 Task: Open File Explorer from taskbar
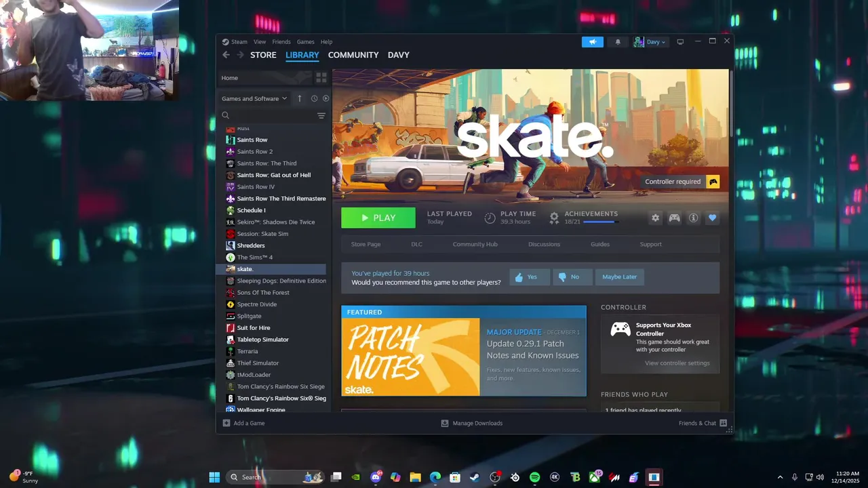point(415,477)
